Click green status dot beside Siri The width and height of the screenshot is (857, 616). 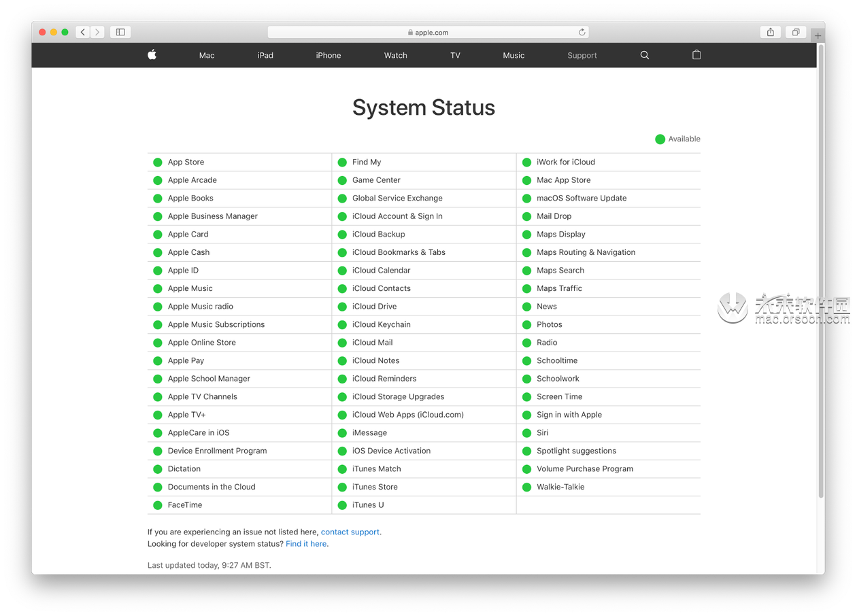click(x=526, y=432)
